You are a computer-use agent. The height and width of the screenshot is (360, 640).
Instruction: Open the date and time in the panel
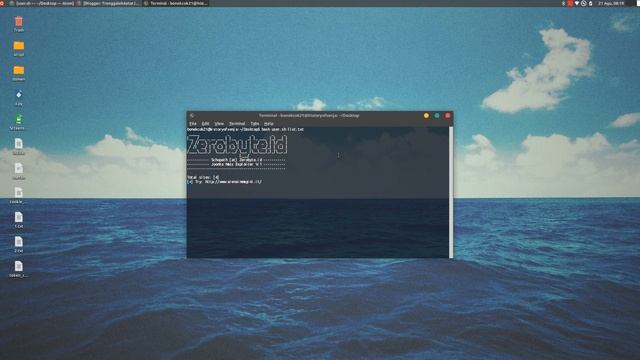click(611, 3)
